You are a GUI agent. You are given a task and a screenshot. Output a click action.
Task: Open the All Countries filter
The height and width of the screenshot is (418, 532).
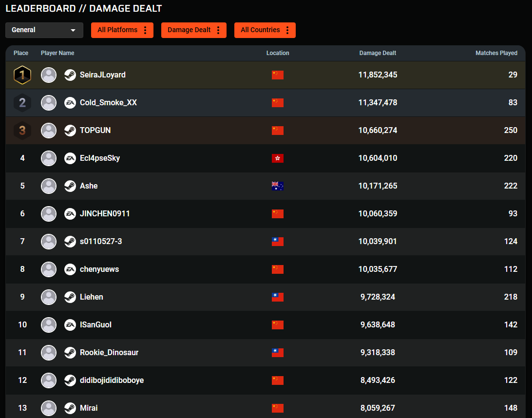(265, 30)
